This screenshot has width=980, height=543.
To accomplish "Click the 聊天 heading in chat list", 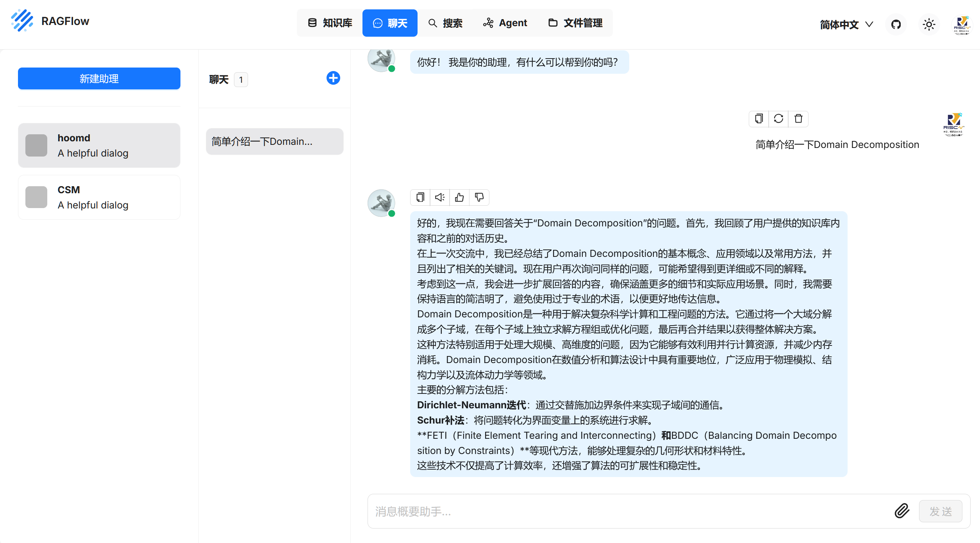I will click(x=219, y=80).
